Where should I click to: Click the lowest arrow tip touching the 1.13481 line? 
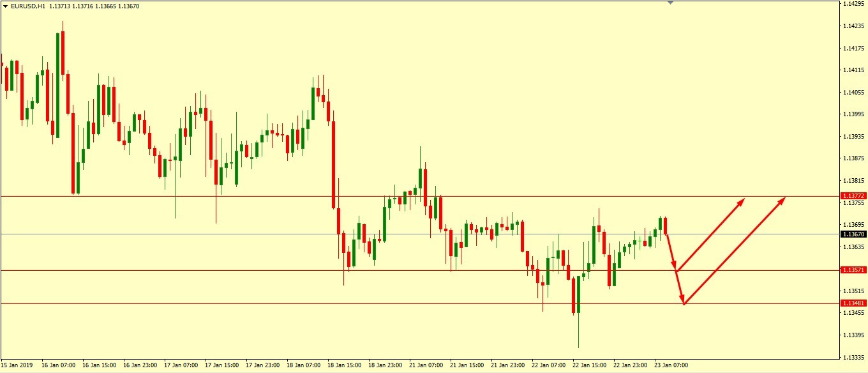[684, 303]
